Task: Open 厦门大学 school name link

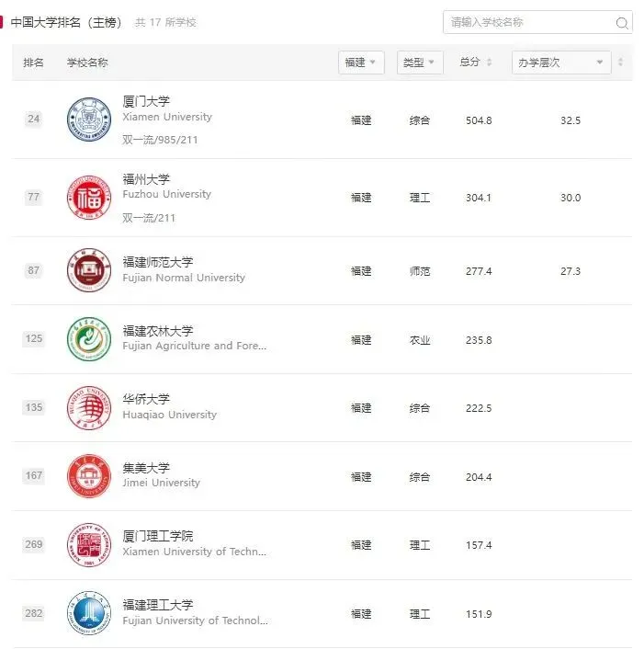Action: pyautogui.click(x=146, y=102)
